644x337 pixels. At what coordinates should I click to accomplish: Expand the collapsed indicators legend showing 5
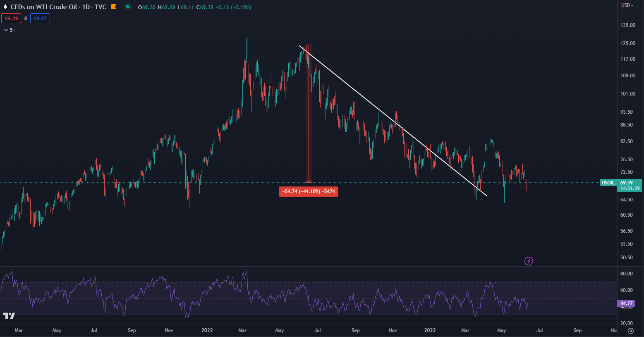[x=8, y=30]
